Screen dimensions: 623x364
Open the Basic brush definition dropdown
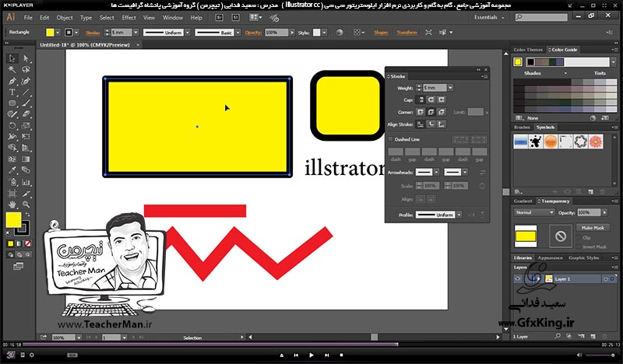pos(238,33)
